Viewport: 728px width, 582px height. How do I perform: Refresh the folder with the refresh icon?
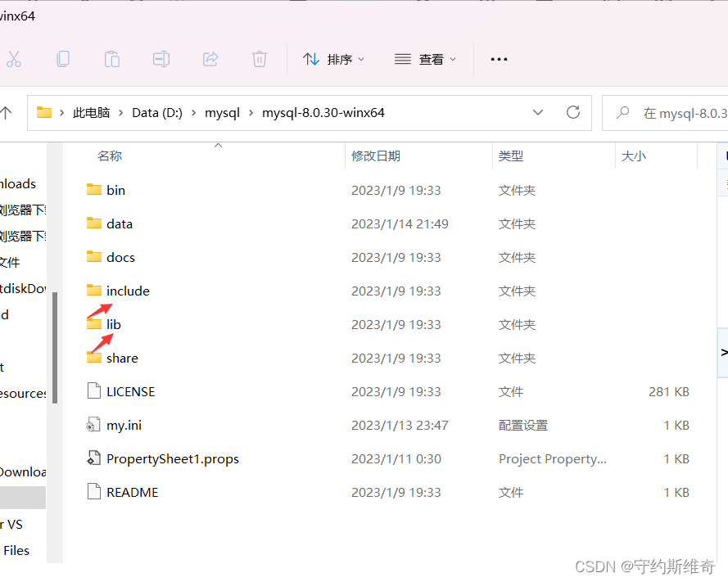pyautogui.click(x=573, y=112)
